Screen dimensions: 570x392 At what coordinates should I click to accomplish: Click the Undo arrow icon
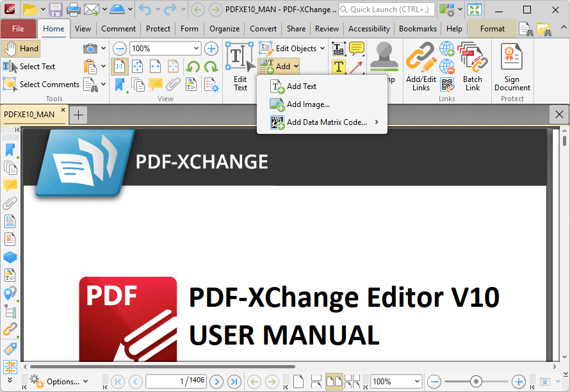145,10
